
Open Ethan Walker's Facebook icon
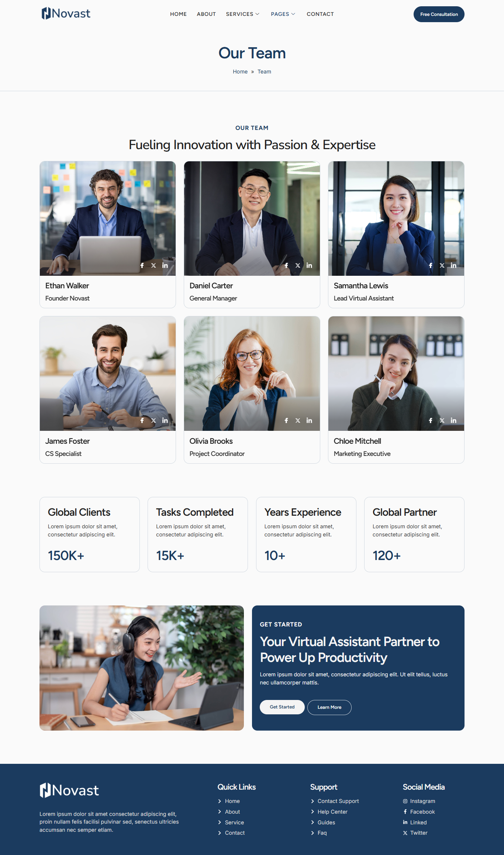142,265
